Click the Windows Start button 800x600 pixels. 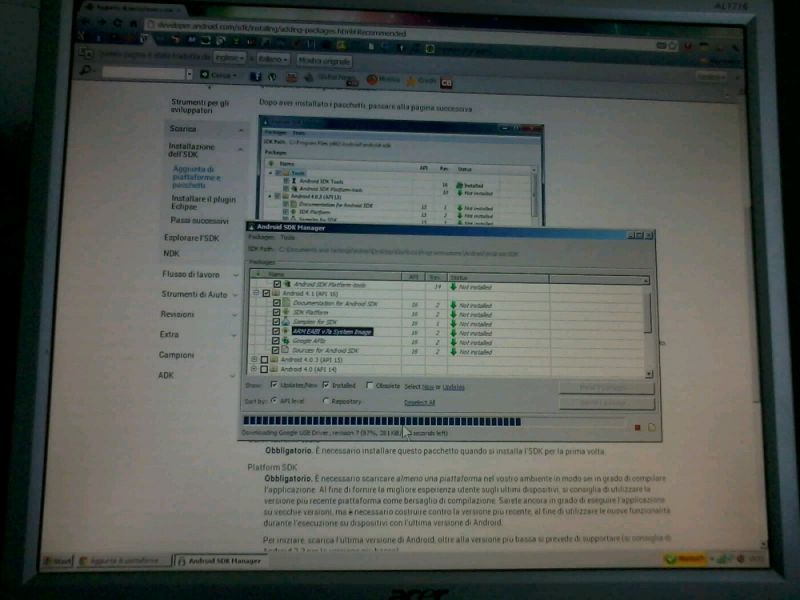[58, 561]
